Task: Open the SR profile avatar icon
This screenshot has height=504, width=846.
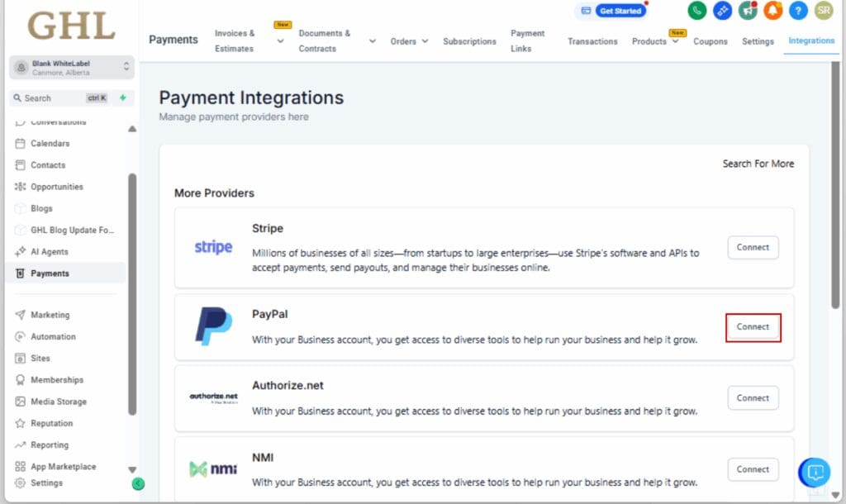Action: point(823,12)
